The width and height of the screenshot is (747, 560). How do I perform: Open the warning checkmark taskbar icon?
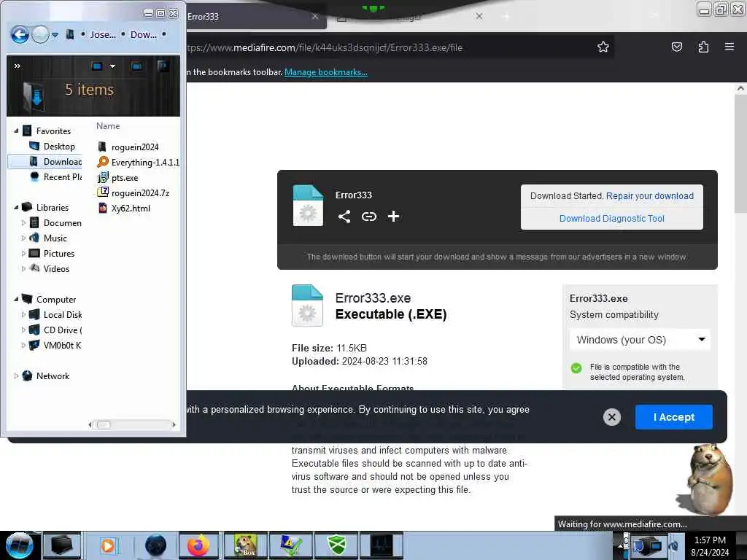290,545
